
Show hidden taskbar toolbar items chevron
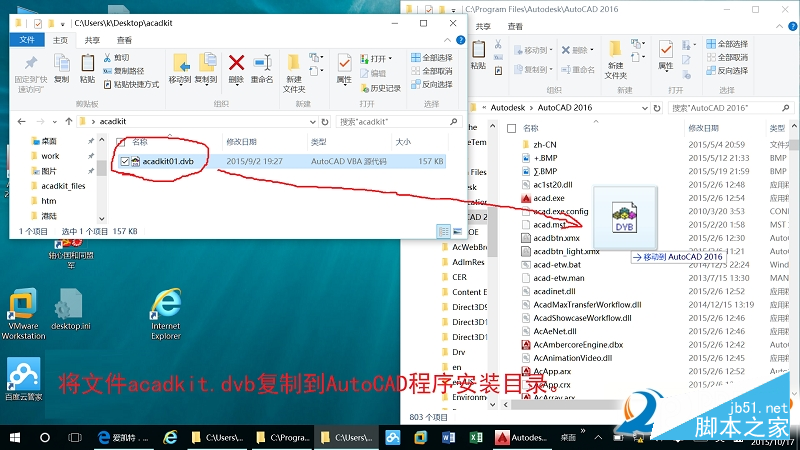[x=583, y=431]
